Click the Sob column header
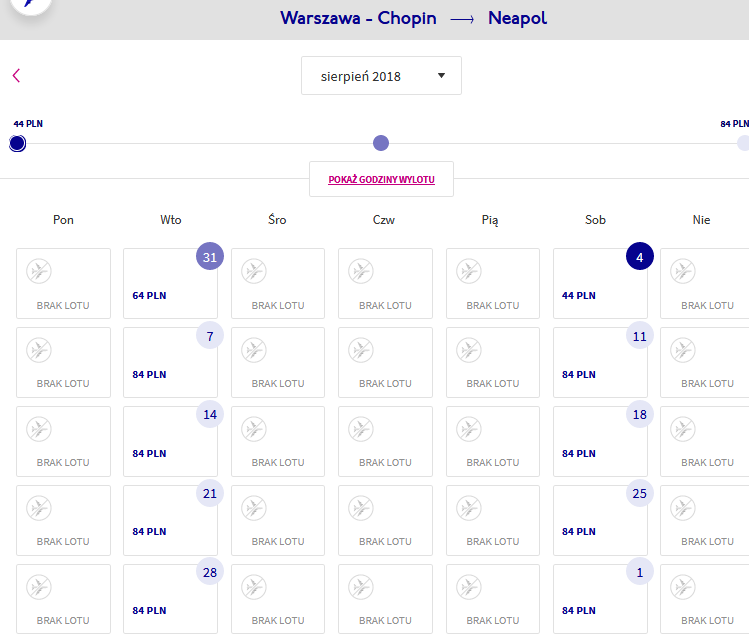The height and width of the screenshot is (641, 749). click(595, 220)
